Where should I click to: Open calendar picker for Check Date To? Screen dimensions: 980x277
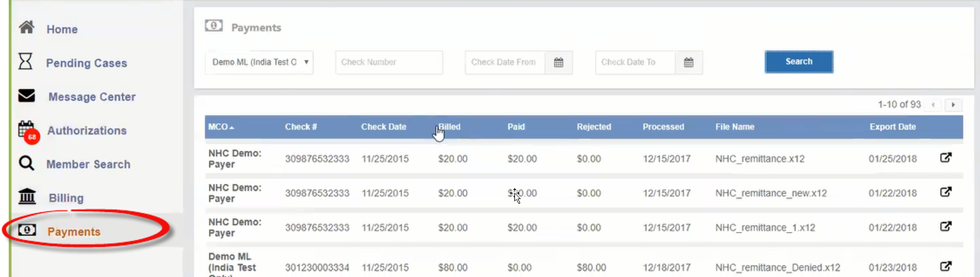click(689, 63)
